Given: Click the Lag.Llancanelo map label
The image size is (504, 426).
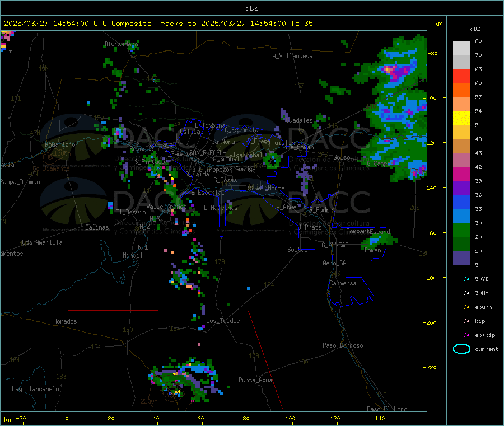Looking at the screenshot, I should click(36, 389).
